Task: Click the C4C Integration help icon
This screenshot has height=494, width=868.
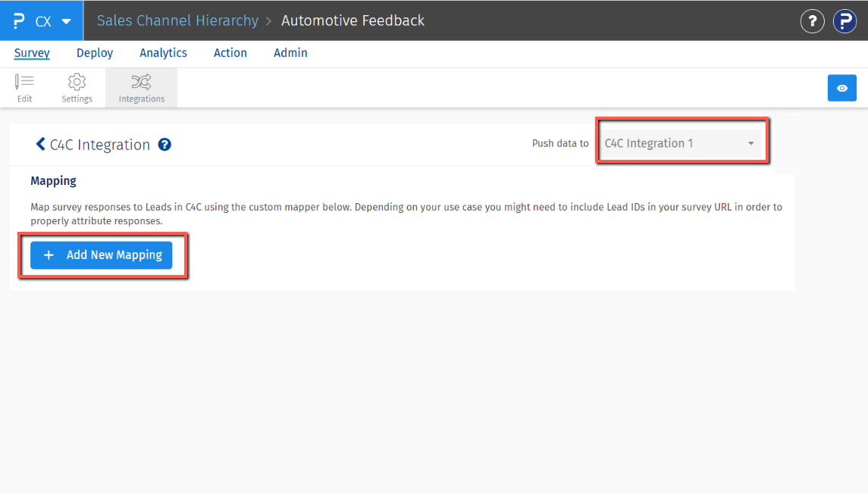Action: click(165, 145)
